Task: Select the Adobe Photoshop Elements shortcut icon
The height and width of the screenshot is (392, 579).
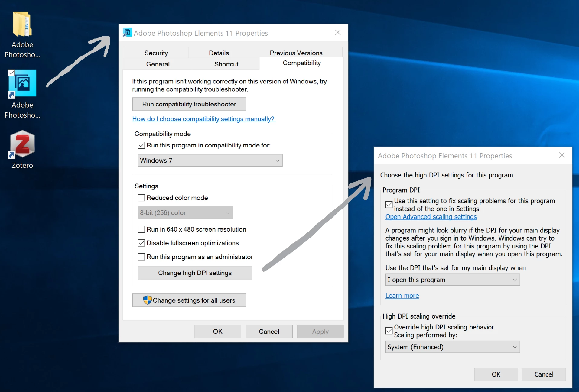Action: pos(22,84)
